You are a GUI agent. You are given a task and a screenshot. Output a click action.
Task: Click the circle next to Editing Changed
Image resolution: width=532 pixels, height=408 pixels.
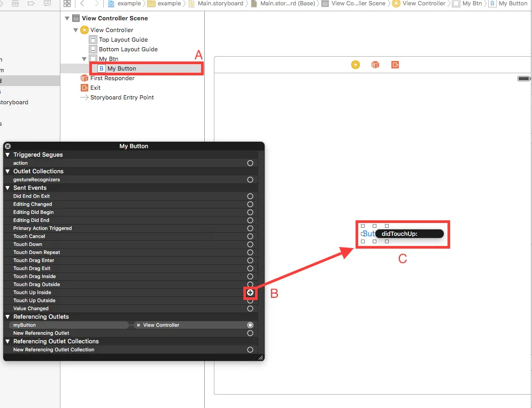(250, 204)
